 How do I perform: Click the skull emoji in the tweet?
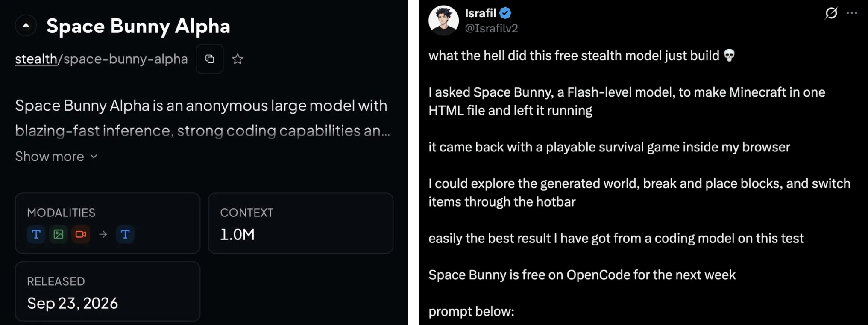pos(729,55)
